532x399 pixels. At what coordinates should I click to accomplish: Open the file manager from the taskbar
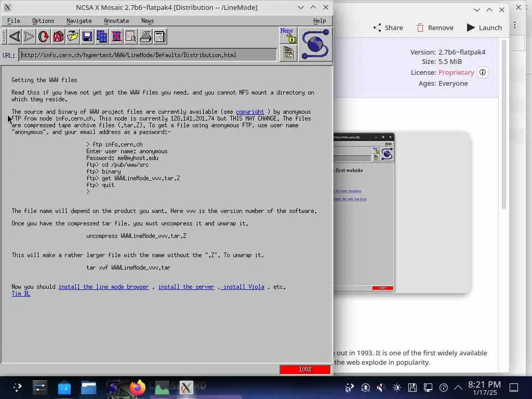tap(88, 388)
